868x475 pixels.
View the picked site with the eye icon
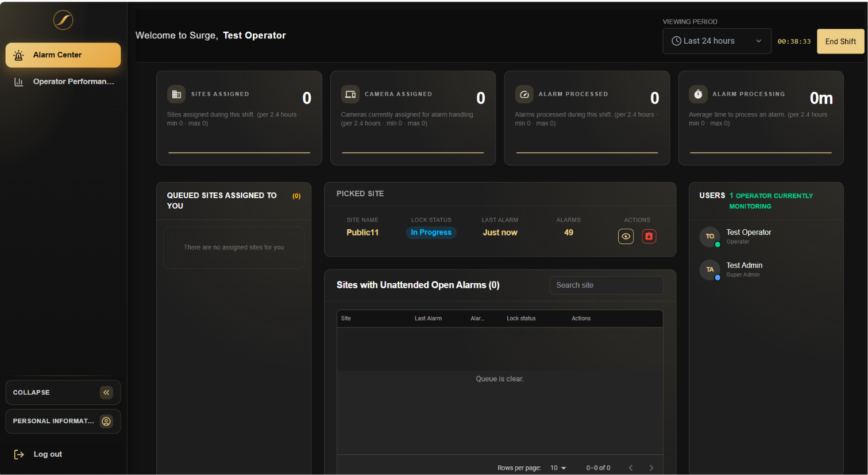[626, 236]
